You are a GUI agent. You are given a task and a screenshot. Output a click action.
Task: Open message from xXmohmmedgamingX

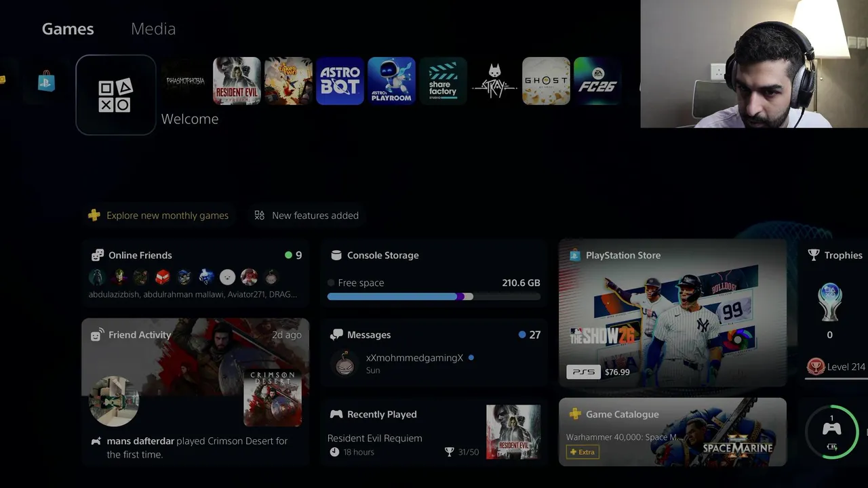(x=434, y=363)
